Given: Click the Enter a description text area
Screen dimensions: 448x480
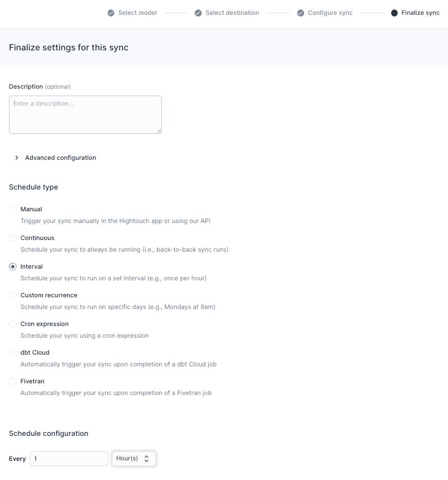Looking at the screenshot, I should coord(85,114).
